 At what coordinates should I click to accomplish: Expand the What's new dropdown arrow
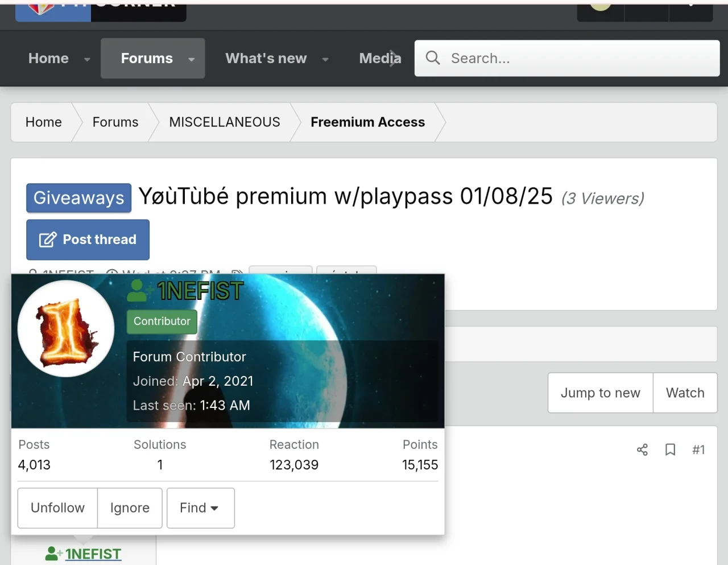click(x=325, y=59)
